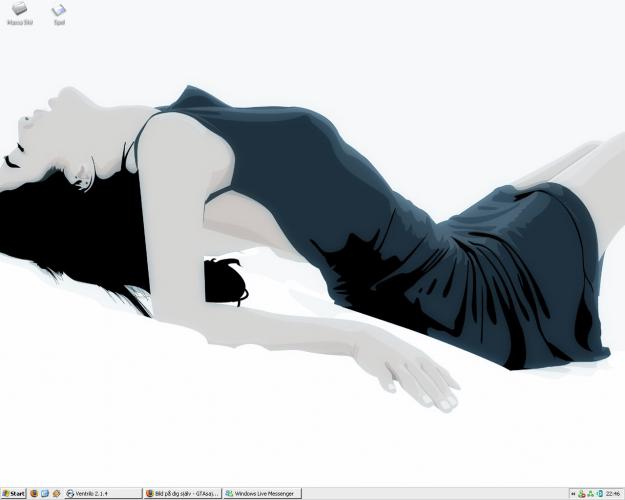
Task: Expand hidden system tray icons
Action: point(572,494)
